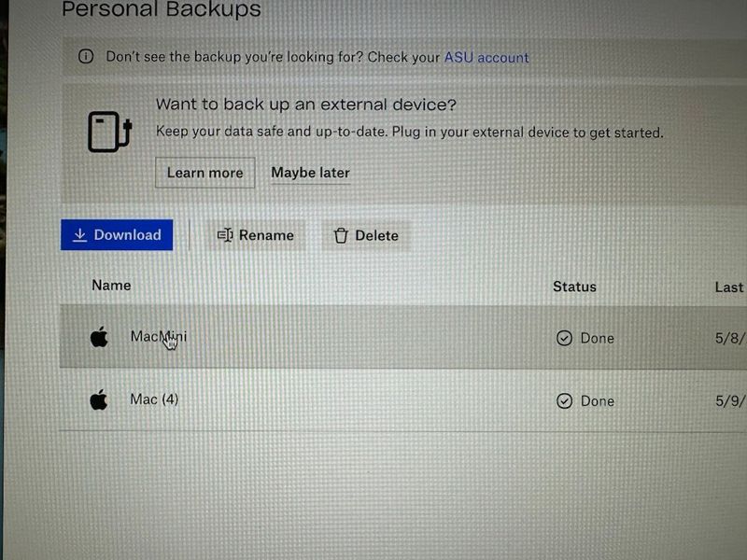Click the Last column header

729,287
